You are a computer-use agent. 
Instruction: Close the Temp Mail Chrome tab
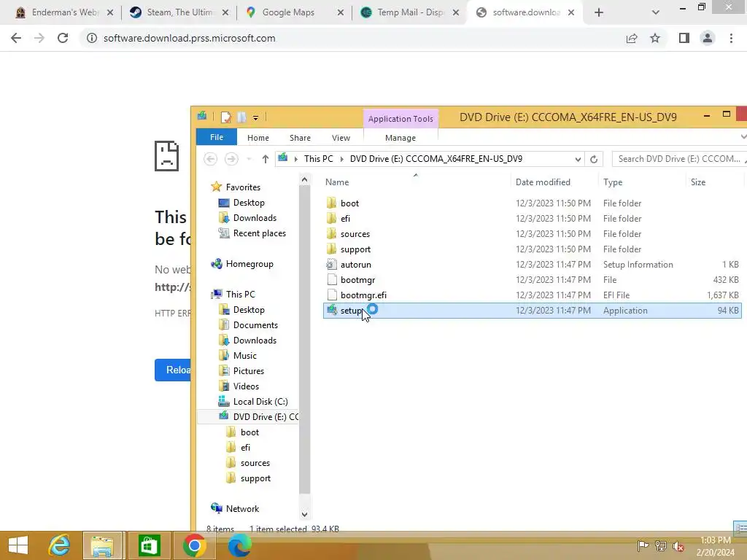coord(456,12)
